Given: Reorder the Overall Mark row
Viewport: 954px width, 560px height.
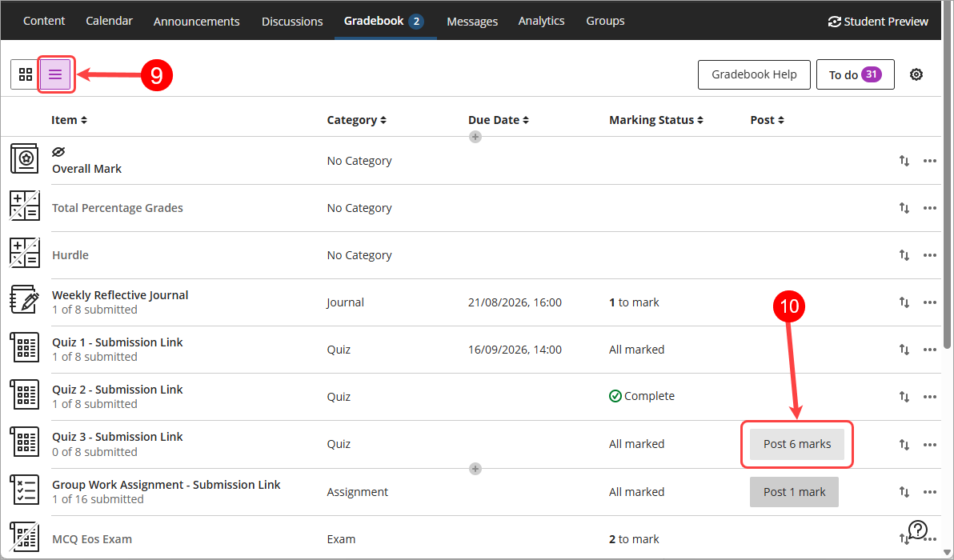Looking at the screenshot, I should click(x=904, y=161).
